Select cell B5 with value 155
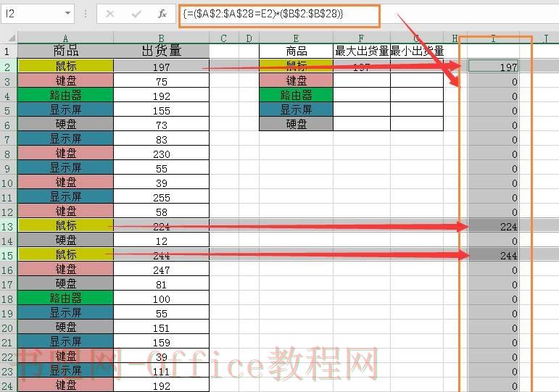Viewport: 559px width, 392px height. click(x=161, y=109)
